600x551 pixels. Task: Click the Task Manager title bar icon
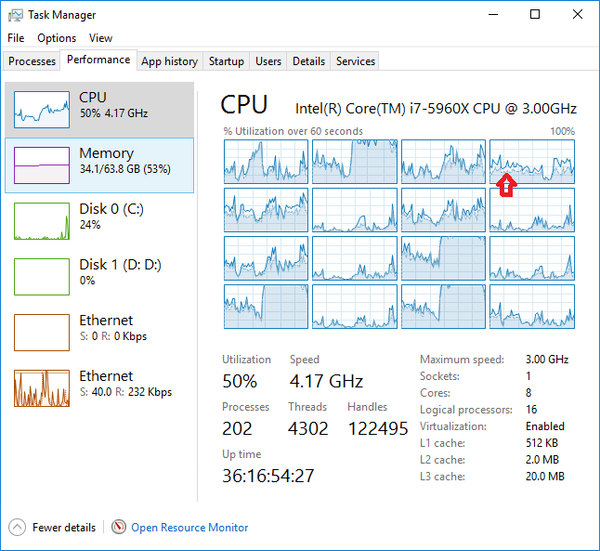tap(15, 15)
